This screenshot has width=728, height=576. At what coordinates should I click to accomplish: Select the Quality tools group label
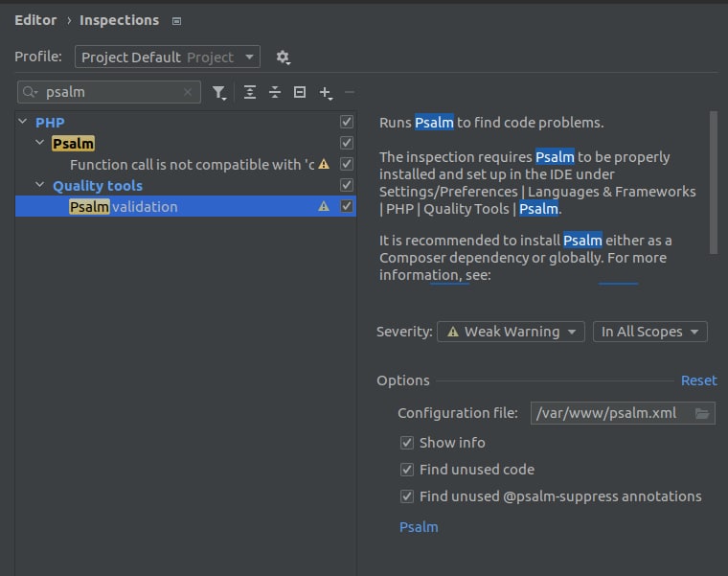point(98,186)
